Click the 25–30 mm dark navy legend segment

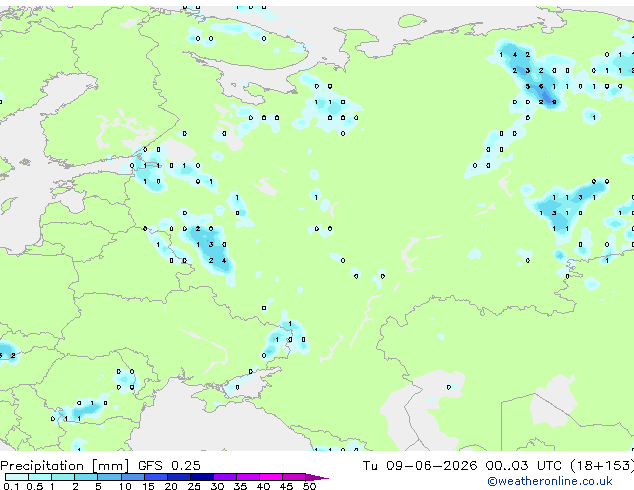[202, 477]
